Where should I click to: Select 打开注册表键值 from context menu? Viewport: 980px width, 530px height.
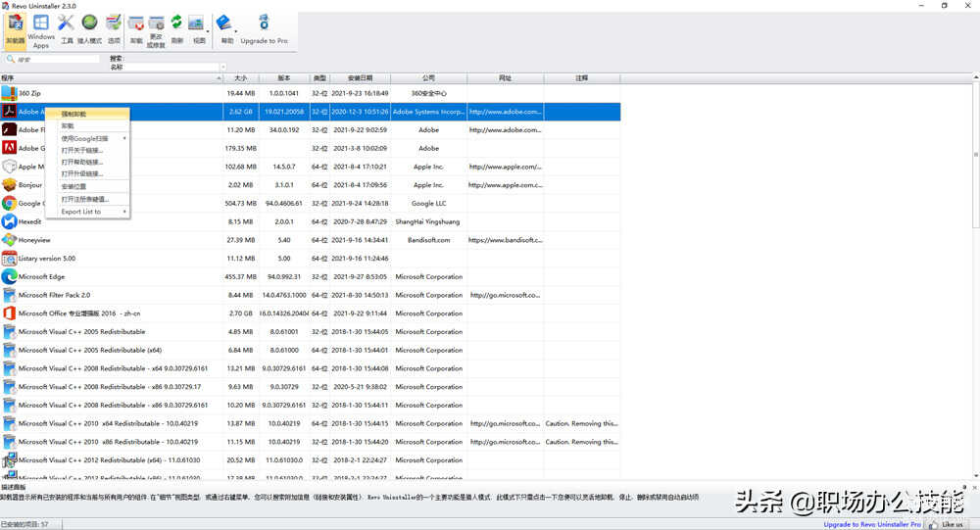85,199
